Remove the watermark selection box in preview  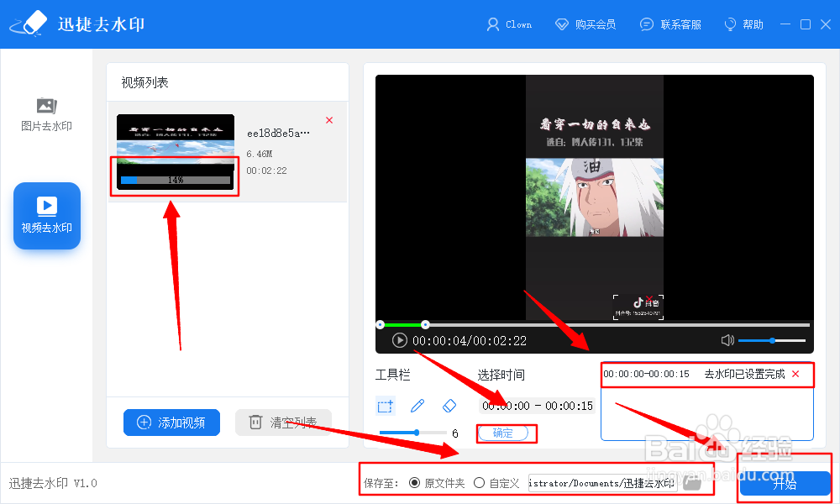[649, 298]
